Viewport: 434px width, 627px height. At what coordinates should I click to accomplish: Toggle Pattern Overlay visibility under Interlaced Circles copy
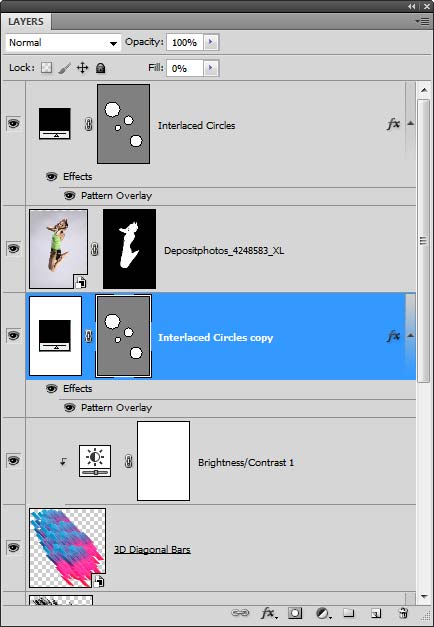[70, 407]
